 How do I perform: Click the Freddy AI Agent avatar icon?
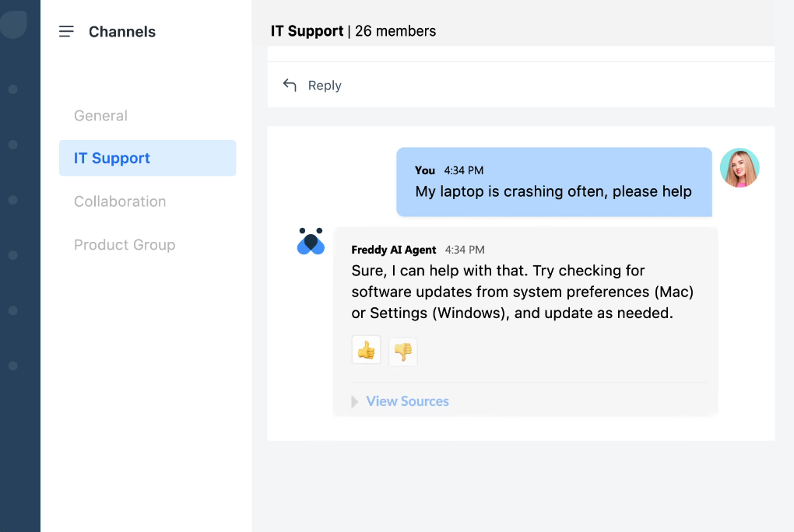(x=311, y=242)
